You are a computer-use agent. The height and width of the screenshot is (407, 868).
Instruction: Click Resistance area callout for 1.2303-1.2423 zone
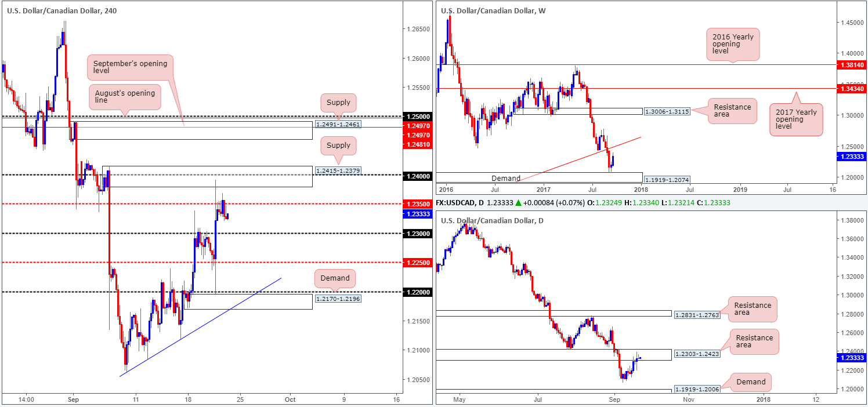coord(753,341)
